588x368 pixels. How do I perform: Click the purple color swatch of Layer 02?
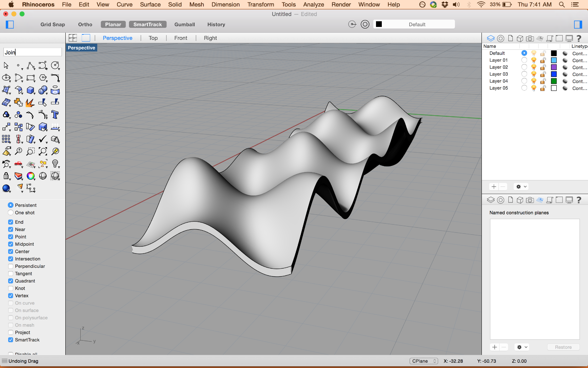coord(554,67)
